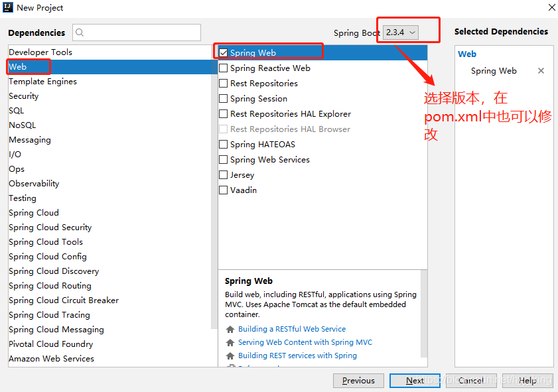Check the Spring HATEOAS option
Screen dimensions: 558x392
pos(223,145)
